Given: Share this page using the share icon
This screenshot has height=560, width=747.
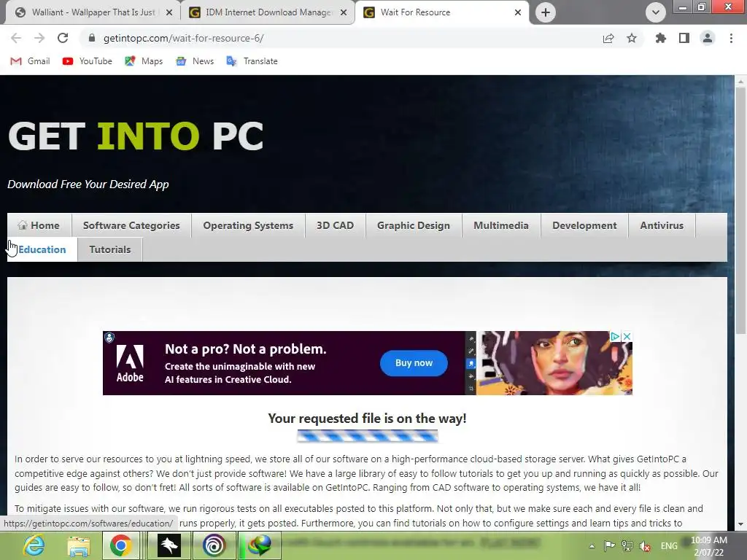Looking at the screenshot, I should click(x=608, y=38).
